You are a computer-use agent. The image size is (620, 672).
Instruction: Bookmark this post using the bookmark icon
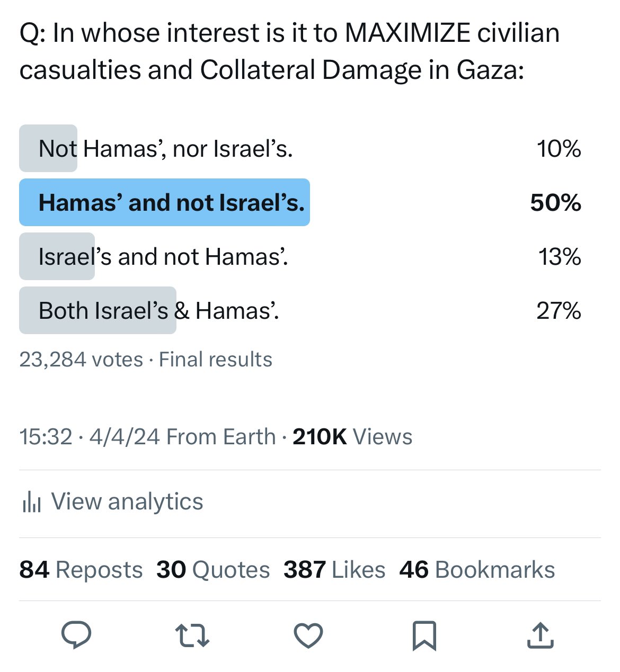tap(424, 635)
